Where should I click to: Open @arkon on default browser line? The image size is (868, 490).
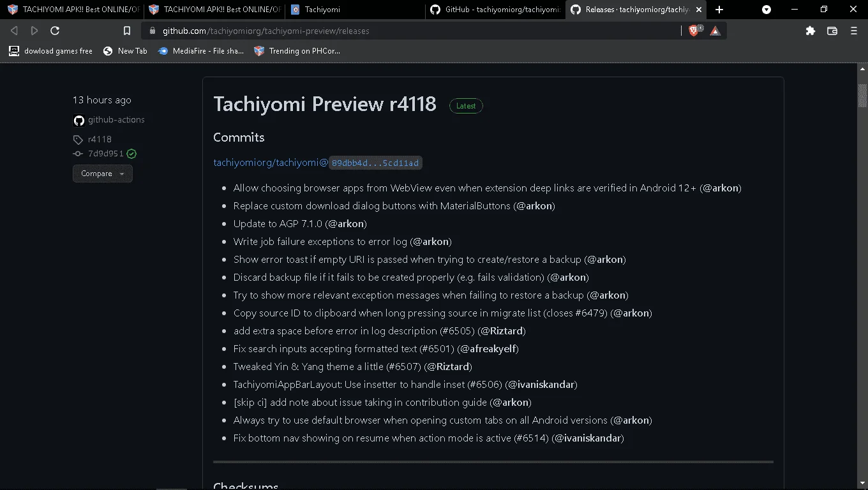(x=631, y=420)
